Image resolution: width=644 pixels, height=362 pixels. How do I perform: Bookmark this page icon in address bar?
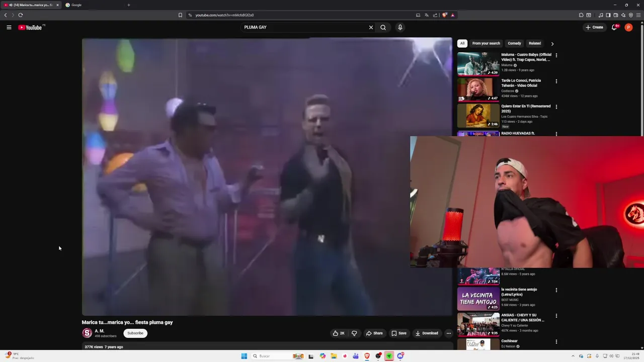coord(180,15)
